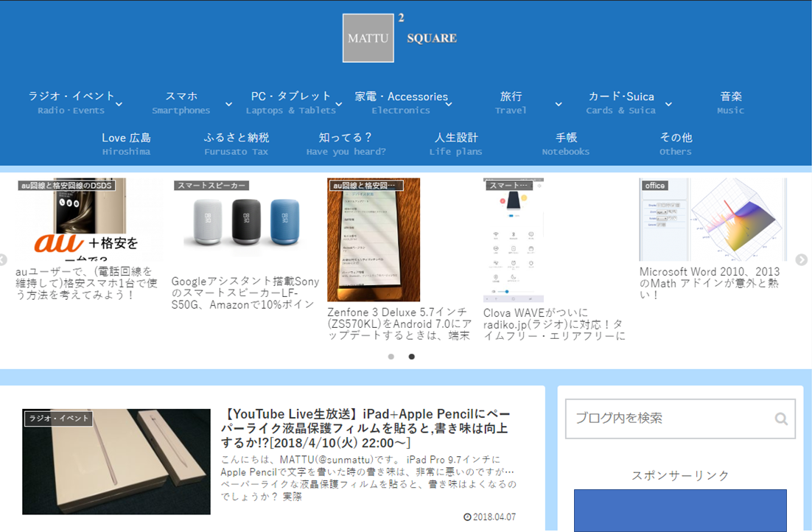
Task: Open the スマホ Smartphones menu
Action: pyautogui.click(x=181, y=102)
